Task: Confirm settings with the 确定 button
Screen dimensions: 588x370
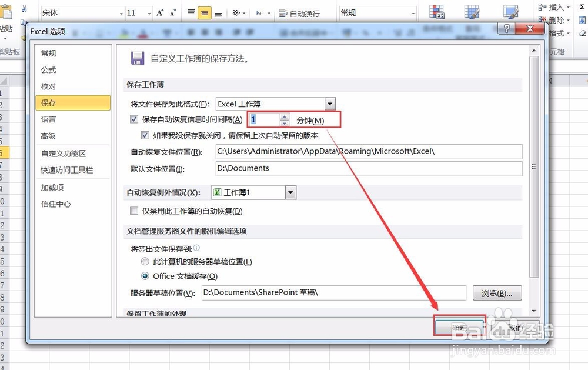Action: coord(460,327)
